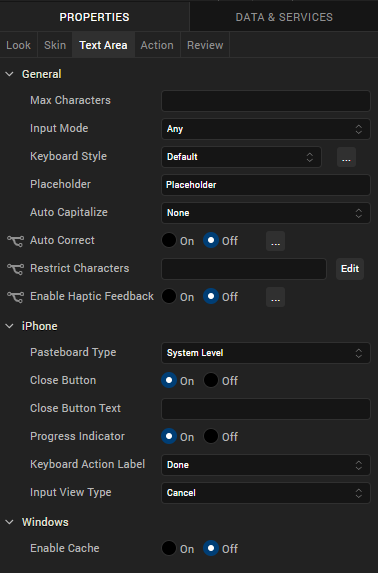Open the ellipsis button next to Keyboard Style
The image size is (378, 573).
point(346,157)
